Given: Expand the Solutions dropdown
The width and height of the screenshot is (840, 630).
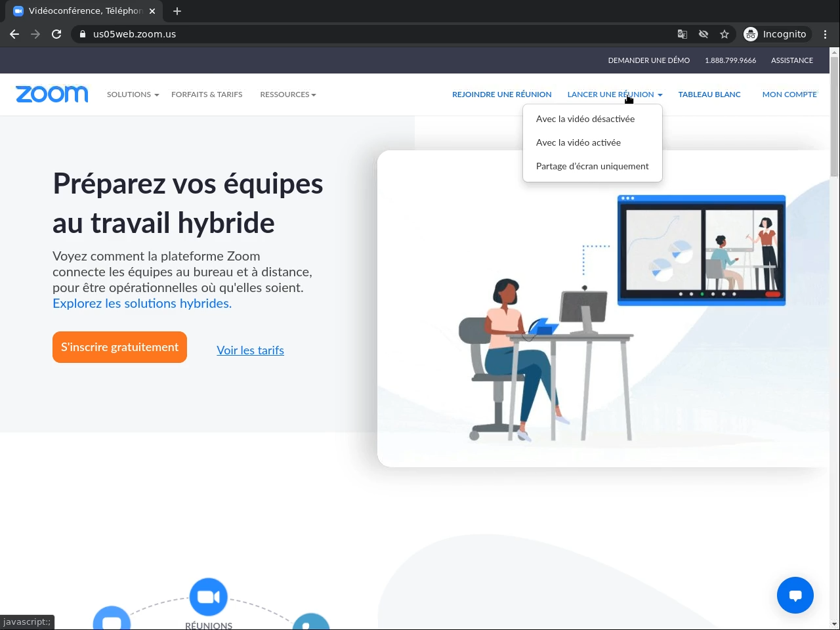Looking at the screenshot, I should pos(133,94).
